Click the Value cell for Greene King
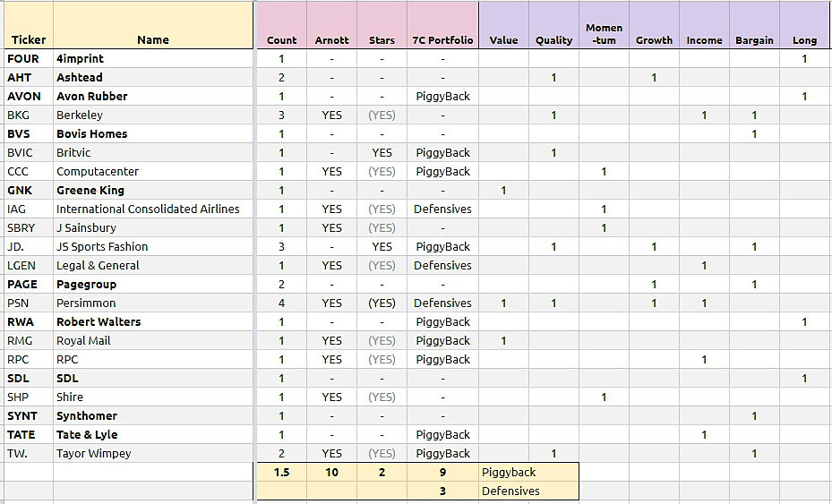Screen dimensions: 832x504 (x=503, y=190)
